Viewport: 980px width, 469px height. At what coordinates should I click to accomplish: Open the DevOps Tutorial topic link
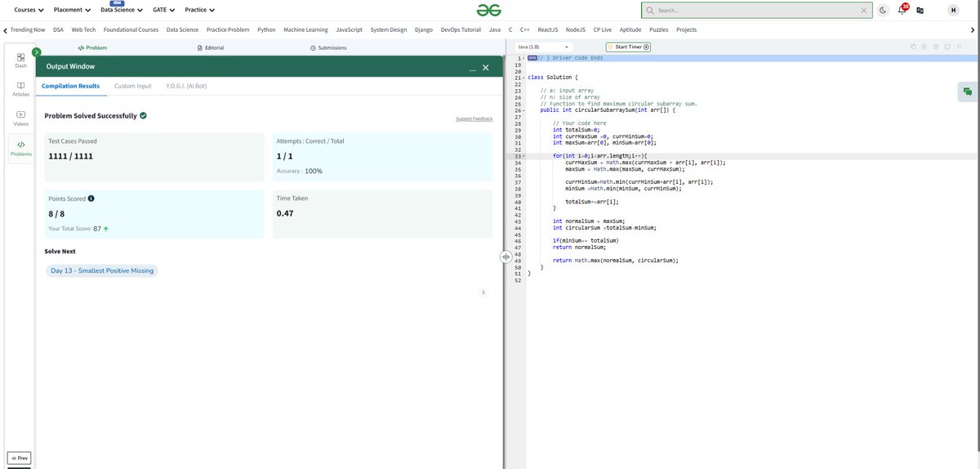(461, 29)
